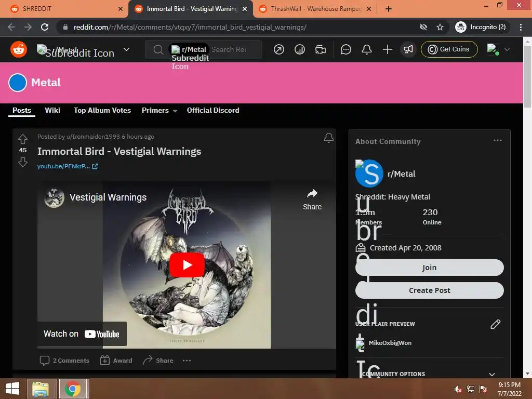The image size is (532, 399).
Task: Click the YouTube embed Share arrow
Action: [312, 199]
